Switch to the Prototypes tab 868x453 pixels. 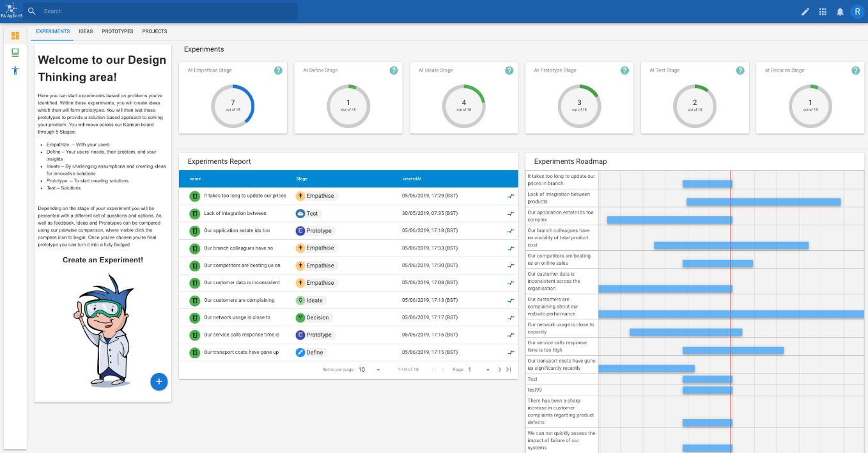(118, 31)
